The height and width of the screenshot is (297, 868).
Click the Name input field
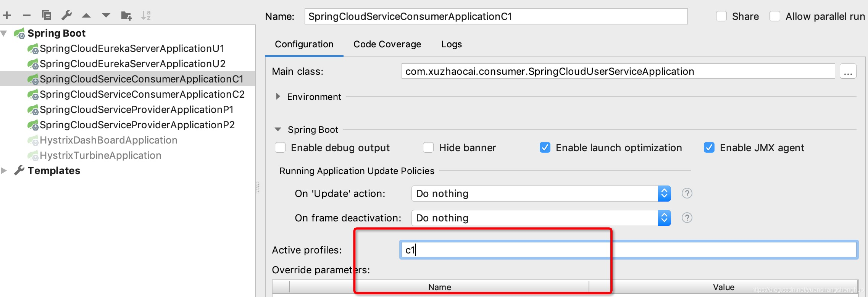[x=496, y=16]
